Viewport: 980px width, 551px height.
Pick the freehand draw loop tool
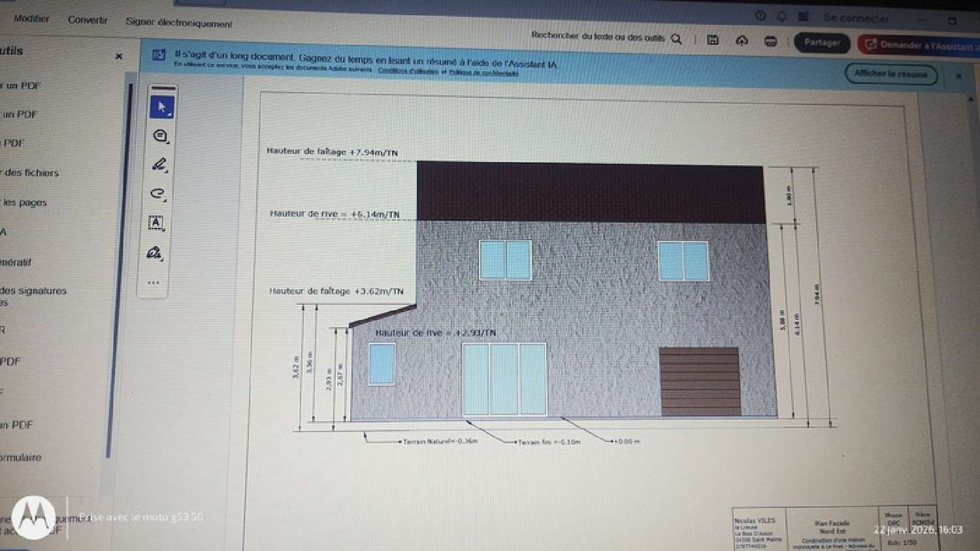[157, 193]
